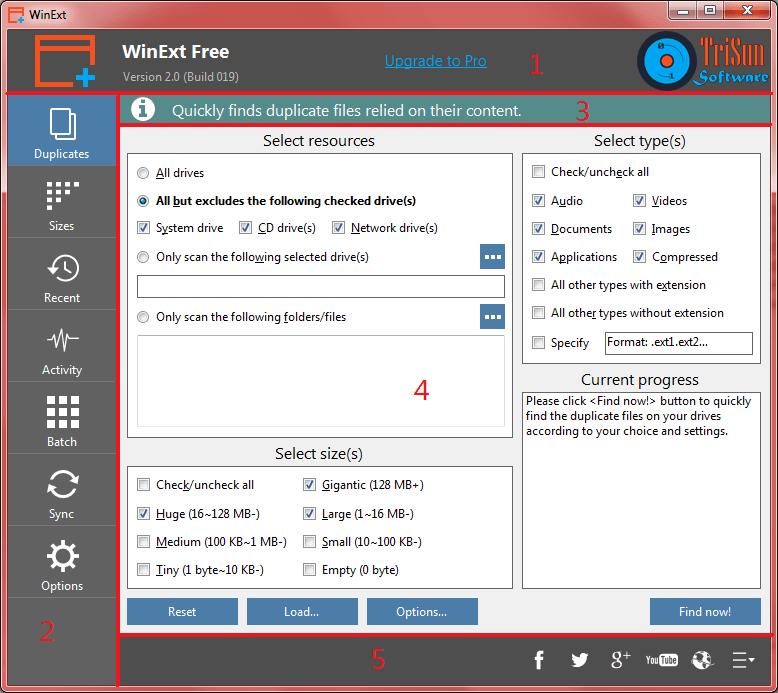This screenshot has width=778, height=693.
Task: Check the Medium (100 KB~1 MB-) size
Action: click(x=143, y=542)
